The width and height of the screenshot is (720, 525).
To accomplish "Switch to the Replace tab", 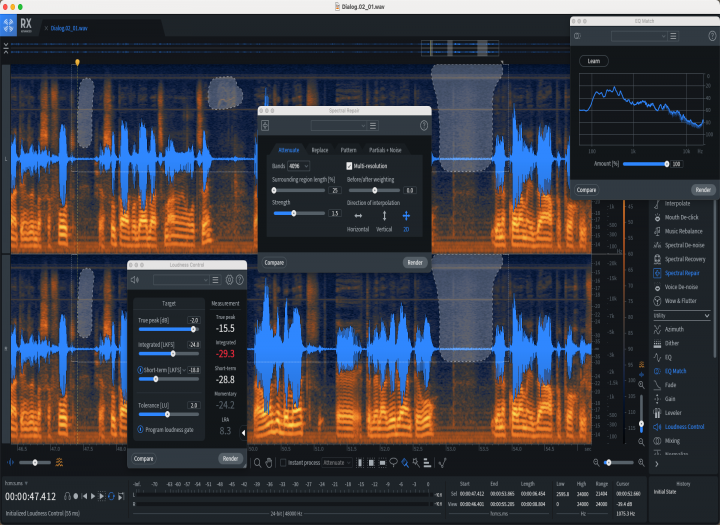I will click(x=320, y=150).
